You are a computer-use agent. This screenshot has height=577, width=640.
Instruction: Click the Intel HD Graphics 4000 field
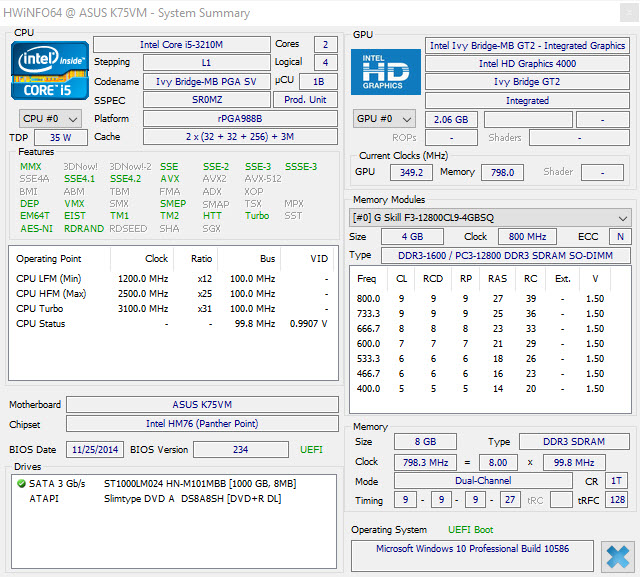click(527, 64)
